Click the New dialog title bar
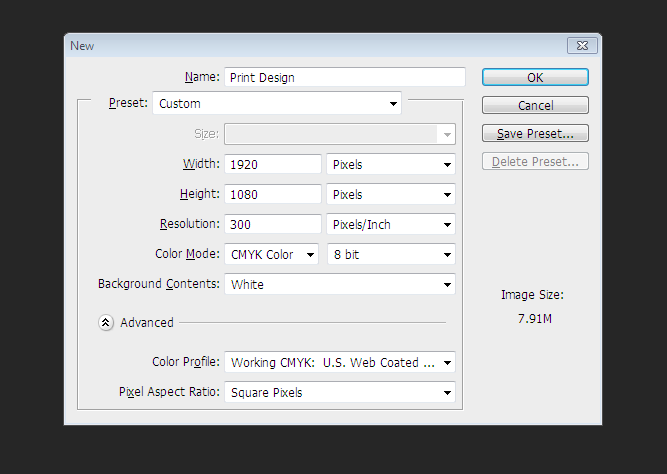Image resolution: width=667 pixels, height=474 pixels. pyautogui.click(x=300, y=46)
